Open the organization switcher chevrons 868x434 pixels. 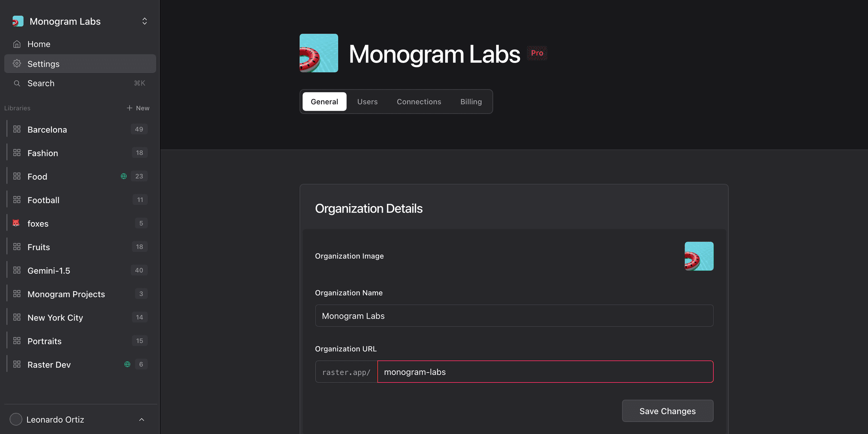[145, 21]
